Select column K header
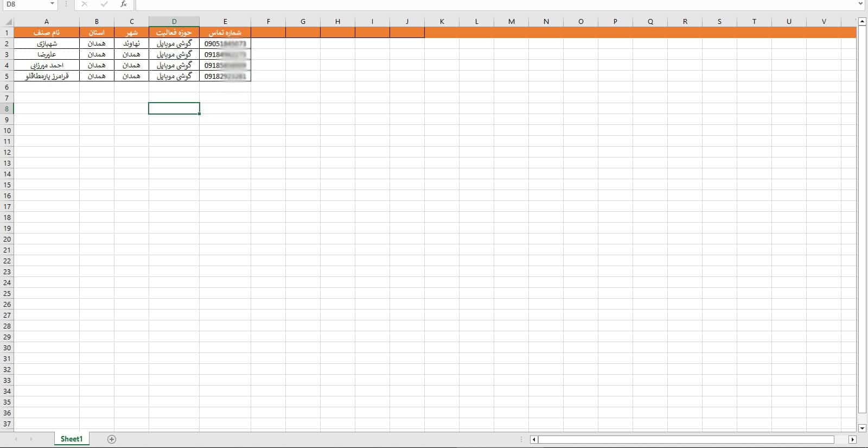This screenshot has width=868, height=448. point(442,22)
